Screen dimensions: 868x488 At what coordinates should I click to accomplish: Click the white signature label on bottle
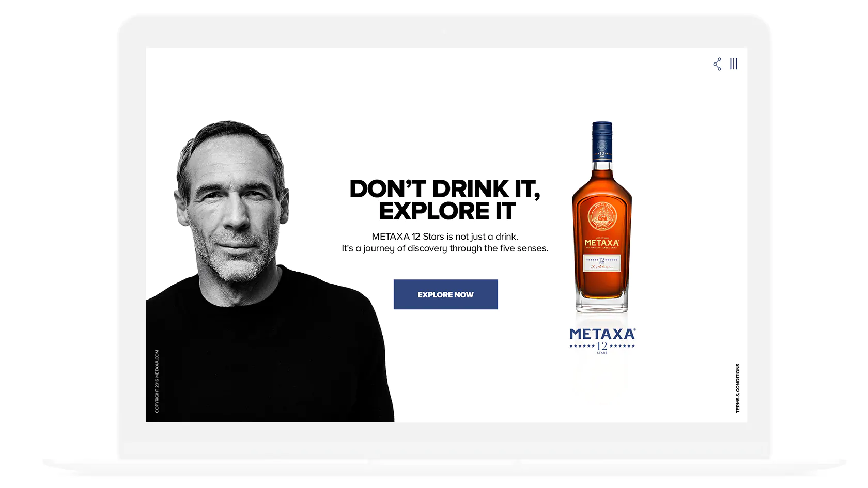click(602, 263)
